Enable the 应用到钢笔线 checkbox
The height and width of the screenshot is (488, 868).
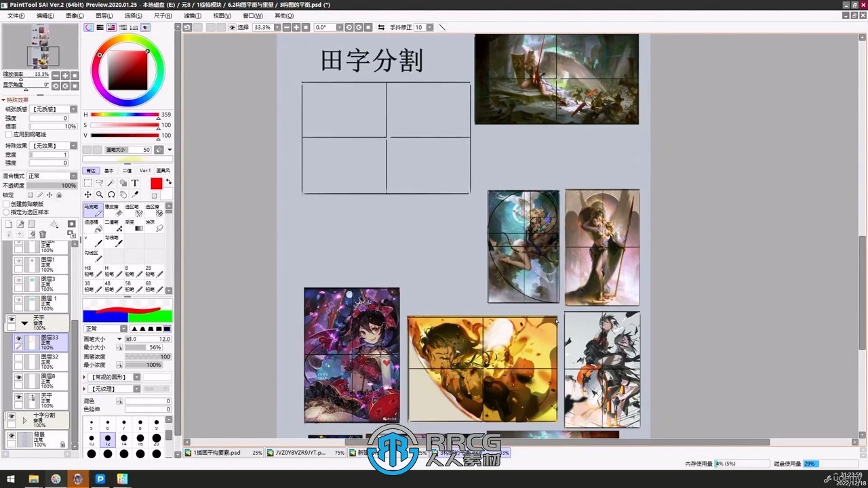tap(8, 135)
